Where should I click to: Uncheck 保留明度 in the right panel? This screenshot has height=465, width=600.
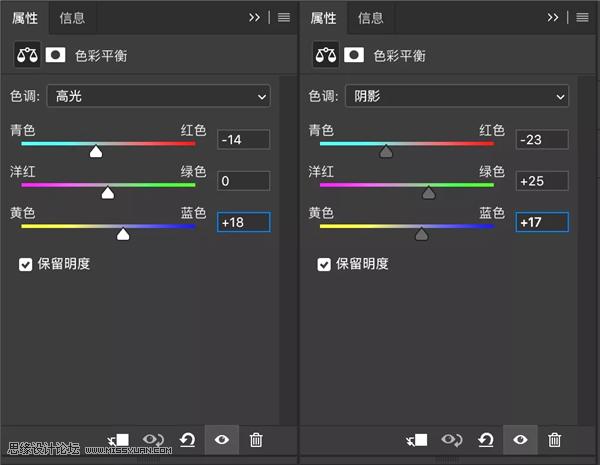(324, 264)
